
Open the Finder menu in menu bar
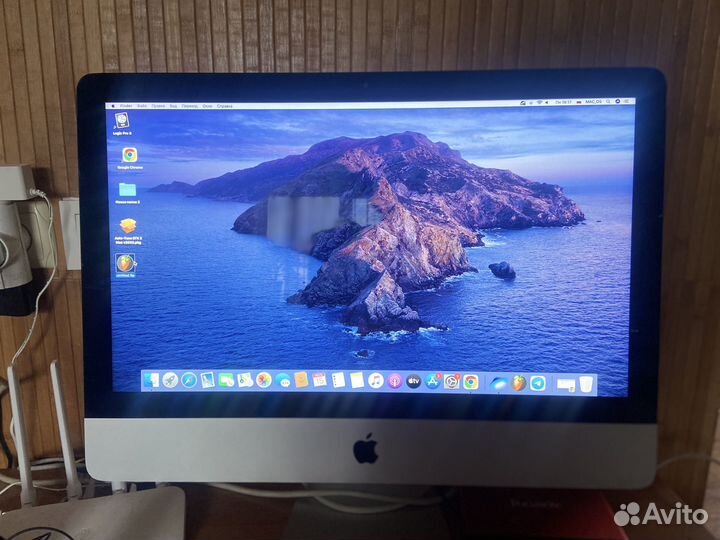pyautogui.click(x=126, y=106)
